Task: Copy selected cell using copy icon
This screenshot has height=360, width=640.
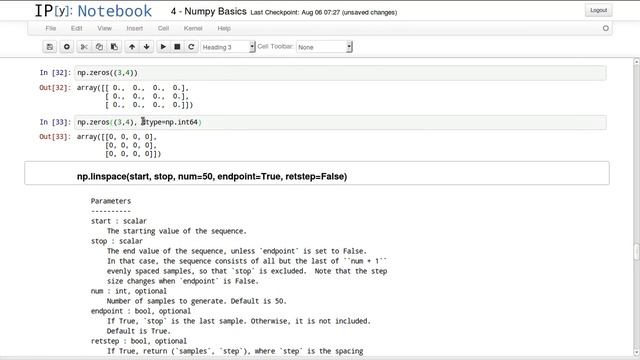Action: (99, 47)
